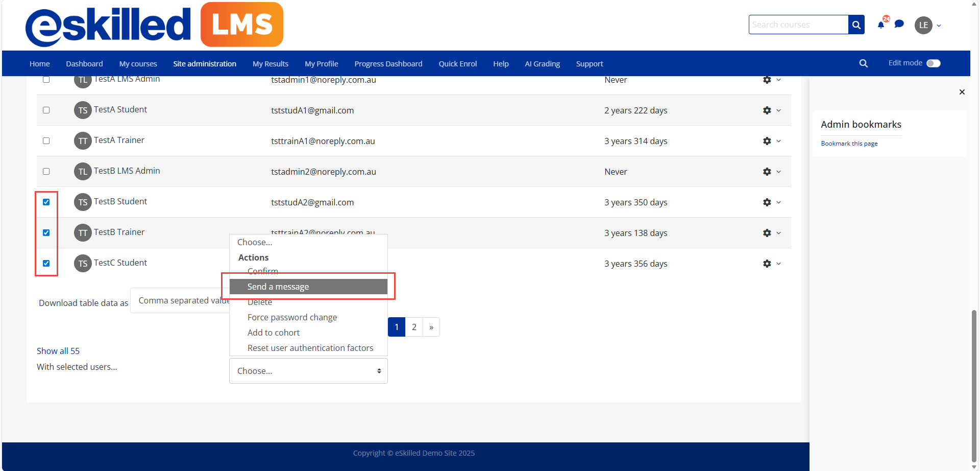Viewport: 980px width, 471px height.
Task: Check the TestA Trainer checkbox
Action: [x=46, y=141]
